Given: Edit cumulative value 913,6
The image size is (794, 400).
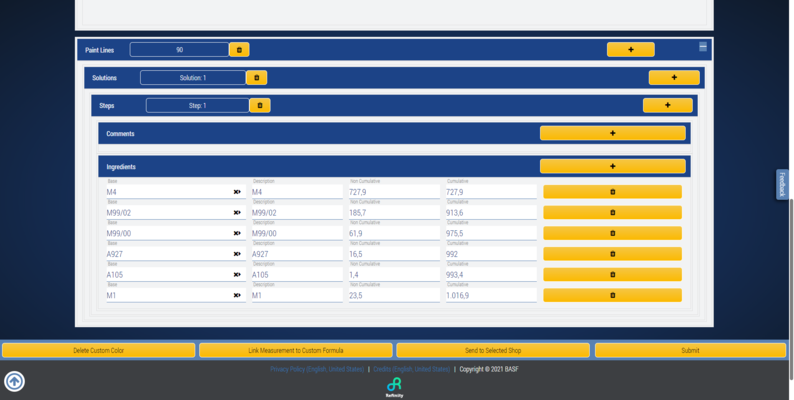Looking at the screenshot, I should (x=491, y=213).
